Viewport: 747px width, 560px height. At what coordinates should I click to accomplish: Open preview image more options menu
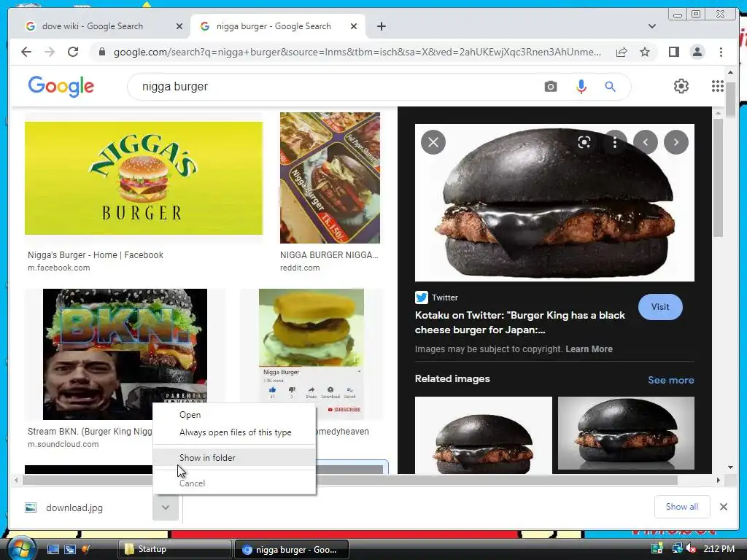click(615, 142)
